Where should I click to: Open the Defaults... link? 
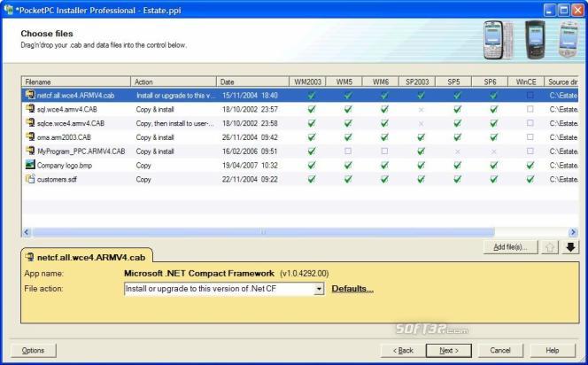(x=352, y=289)
